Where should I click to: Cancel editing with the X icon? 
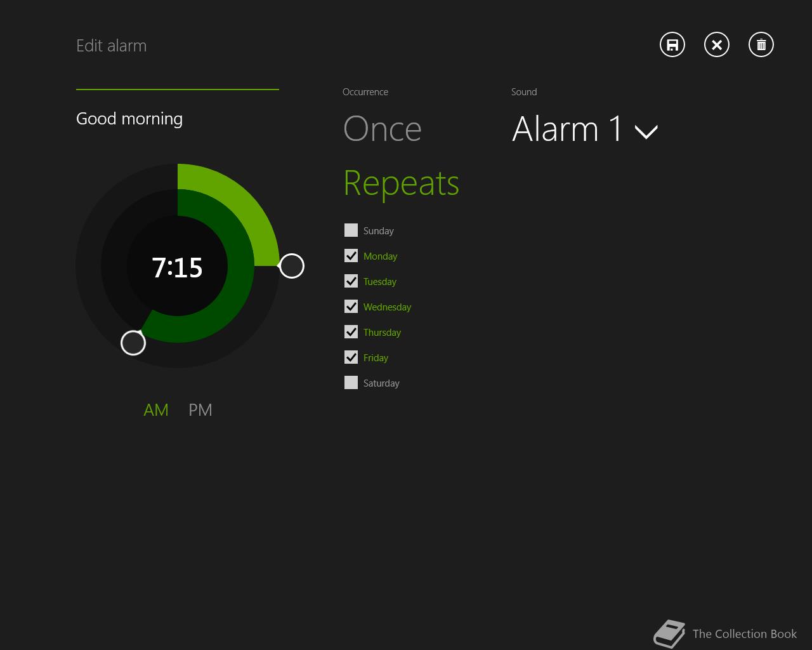[717, 44]
